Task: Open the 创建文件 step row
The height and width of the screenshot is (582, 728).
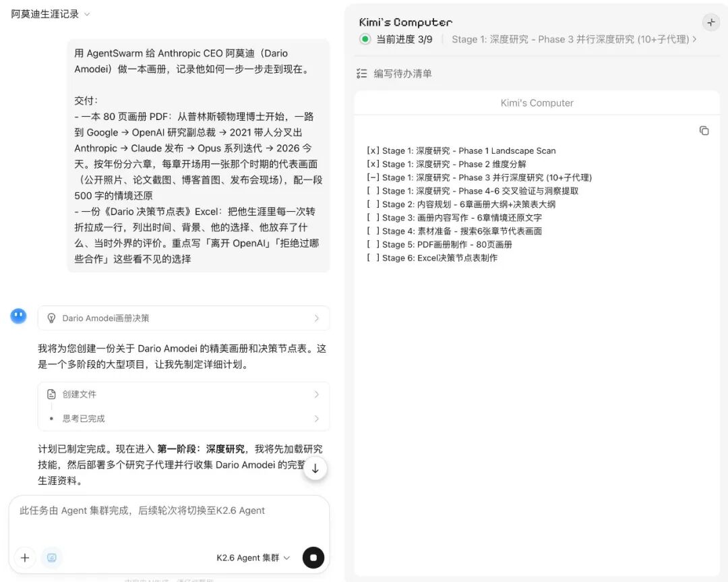Action: point(183,395)
